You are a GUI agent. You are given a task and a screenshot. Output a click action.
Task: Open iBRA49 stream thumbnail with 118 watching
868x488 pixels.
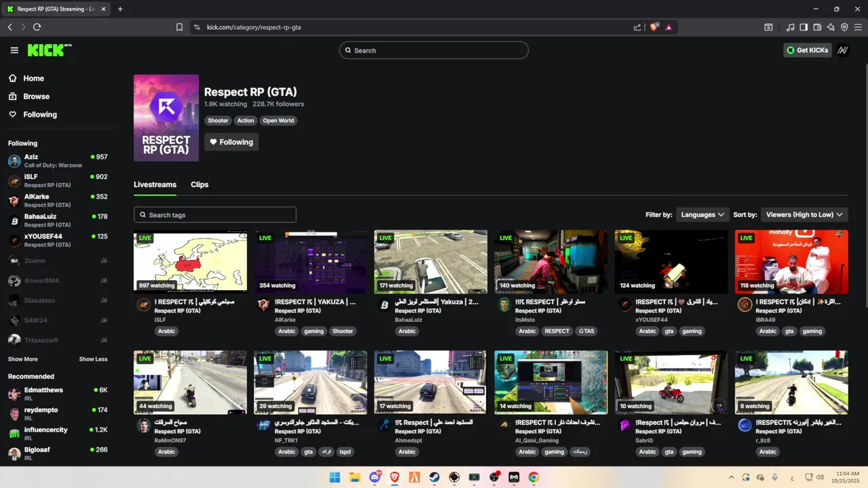pyautogui.click(x=791, y=262)
